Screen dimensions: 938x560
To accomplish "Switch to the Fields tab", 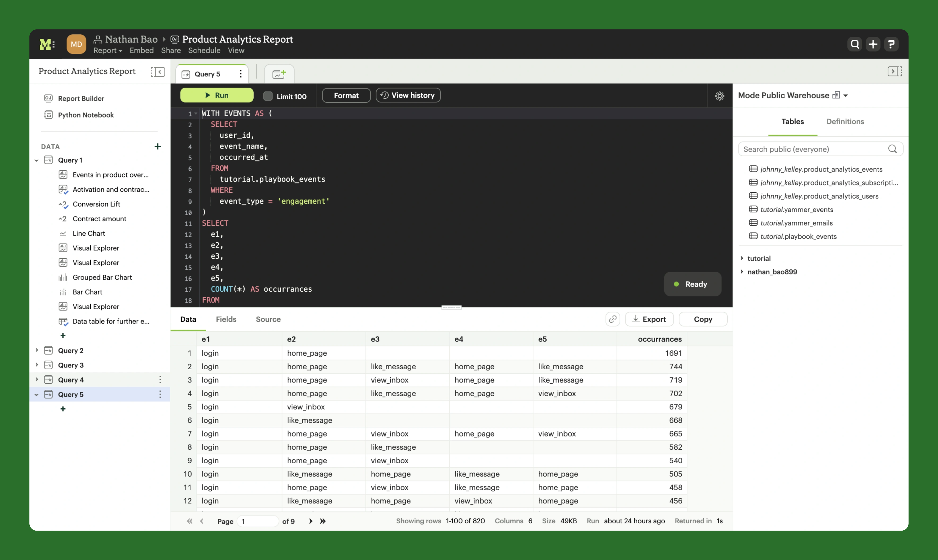I will 226,319.
